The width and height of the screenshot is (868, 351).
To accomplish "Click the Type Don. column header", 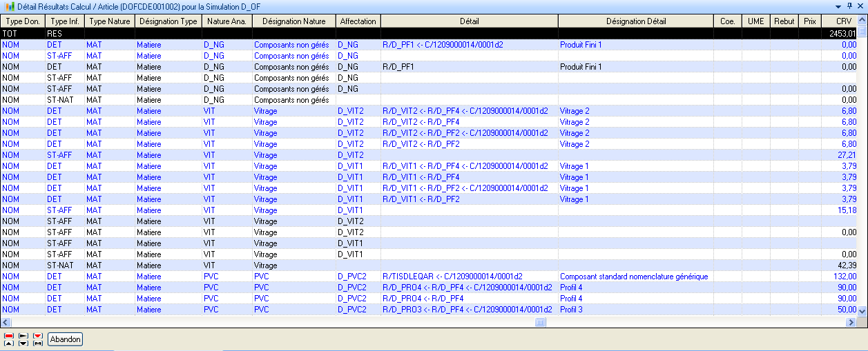I will point(22,21).
